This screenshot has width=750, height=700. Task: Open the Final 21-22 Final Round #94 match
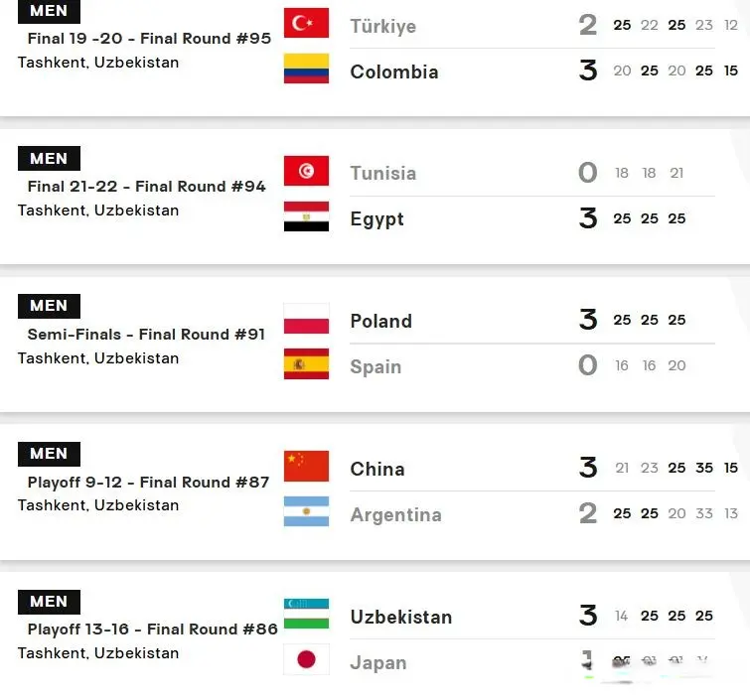pyautogui.click(x=146, y=186)
